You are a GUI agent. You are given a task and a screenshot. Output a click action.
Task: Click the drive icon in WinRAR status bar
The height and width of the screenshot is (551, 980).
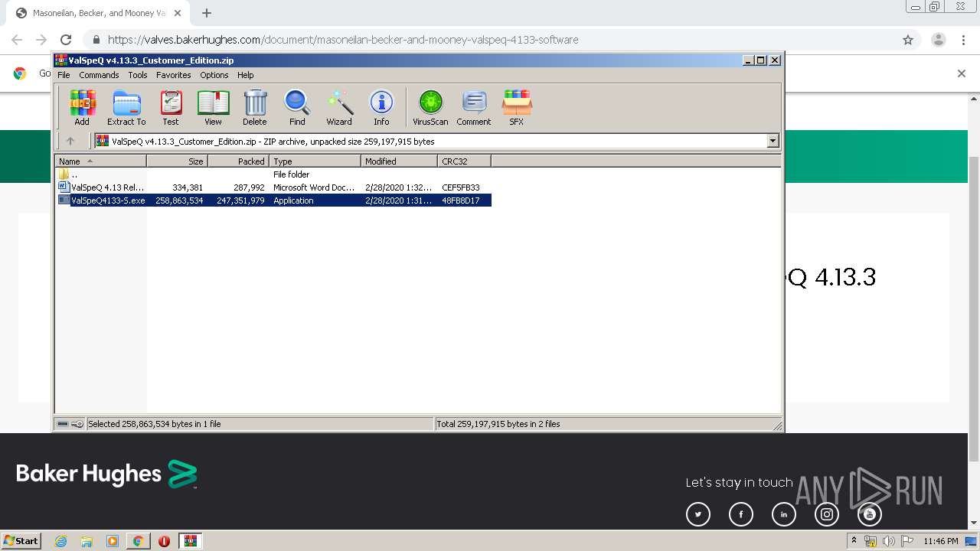(x=63, y=424)
